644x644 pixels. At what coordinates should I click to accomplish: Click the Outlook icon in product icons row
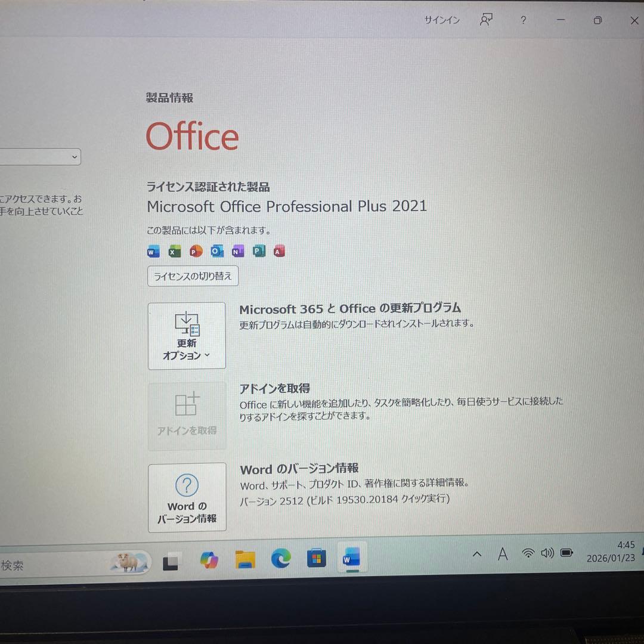tap(216, 251)
